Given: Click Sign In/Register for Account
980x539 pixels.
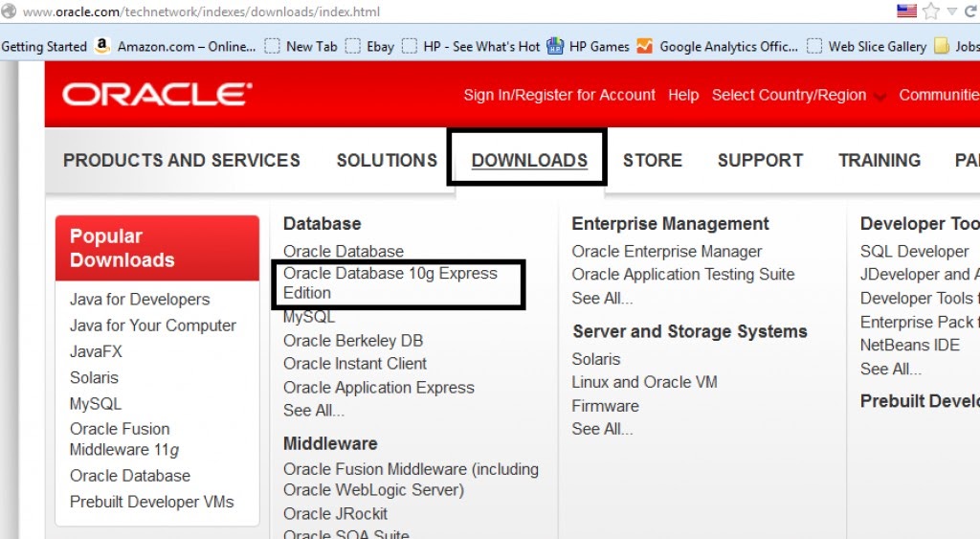Looking at the screenshot, I should click(x=559, y=95).
